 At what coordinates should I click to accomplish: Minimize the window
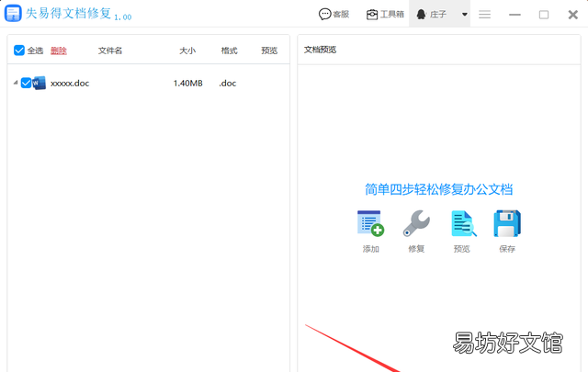tap(514, 15)
